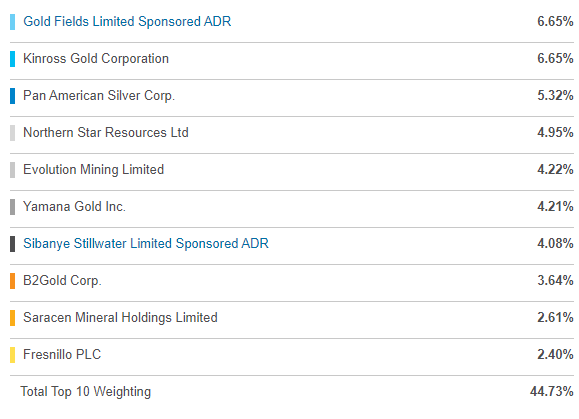
Task: Click Total Top 10 Weighting label
Action: [x=86, y=391]
